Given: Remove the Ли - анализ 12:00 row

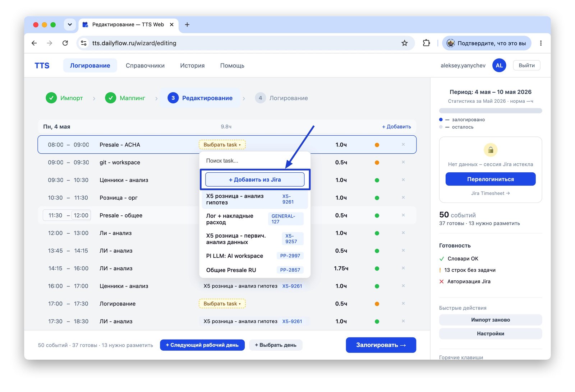Looking at the screenshot, I should [x=403, y=233].
